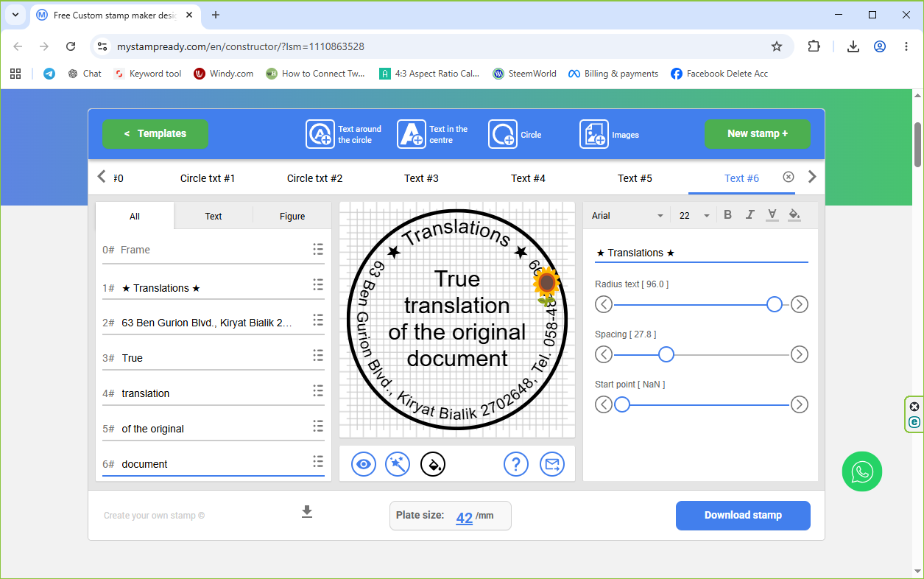Viewport: 924px width, 579px height.
Task: Click drag handle of Translations row
Action: (x=318, y=284)
